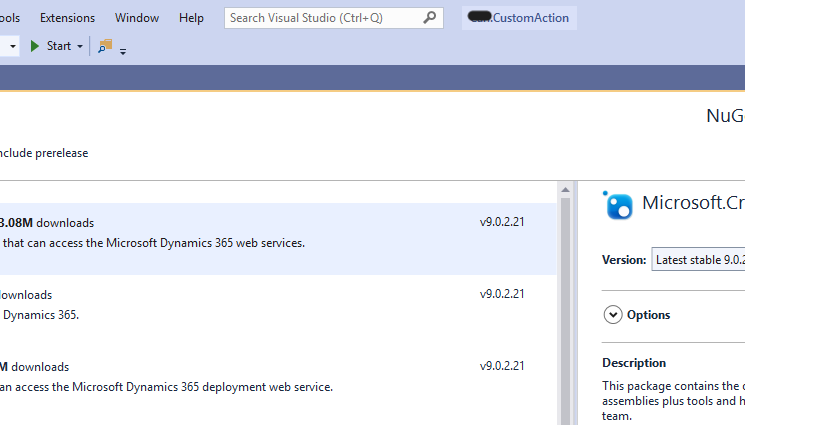The image size is (840, 430).
Task: Open the Start button dropdown arrow
Action: click(80, 46)
